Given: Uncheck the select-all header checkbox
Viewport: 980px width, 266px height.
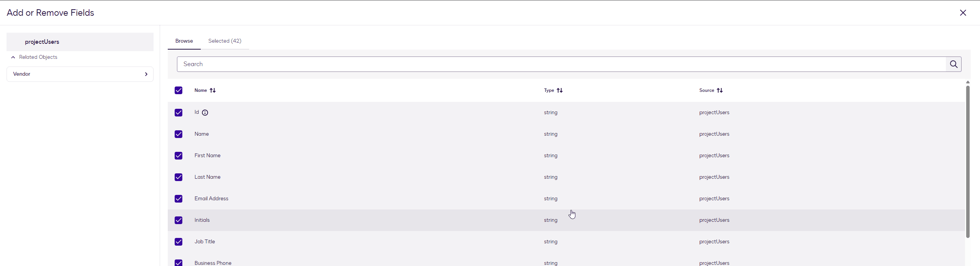Looking at the screenshot, I should [x=178, y=90].
